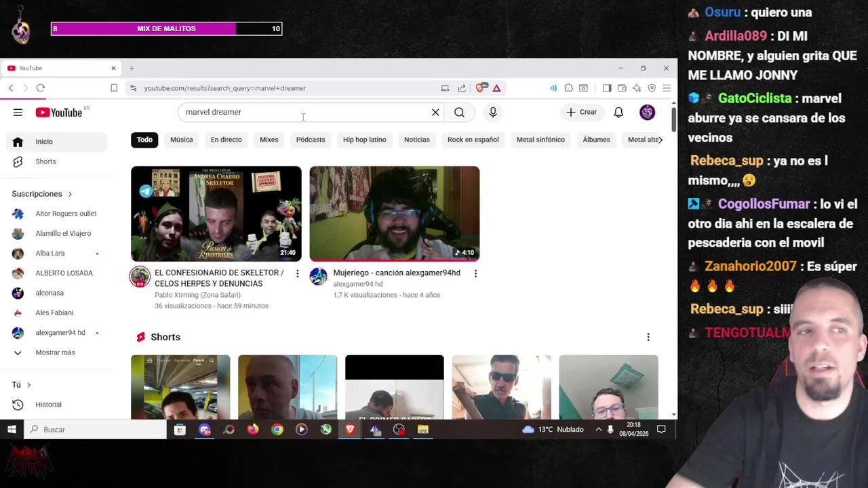868x488 pixels.
Task: Open alconasa subscription
Action: pyautogui.click(x=56, y=293)
